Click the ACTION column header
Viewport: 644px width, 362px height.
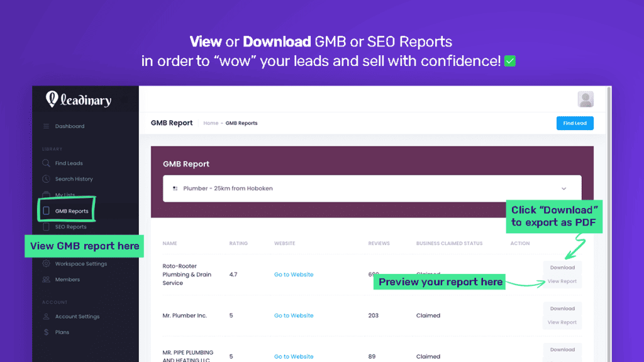point(520,243)
